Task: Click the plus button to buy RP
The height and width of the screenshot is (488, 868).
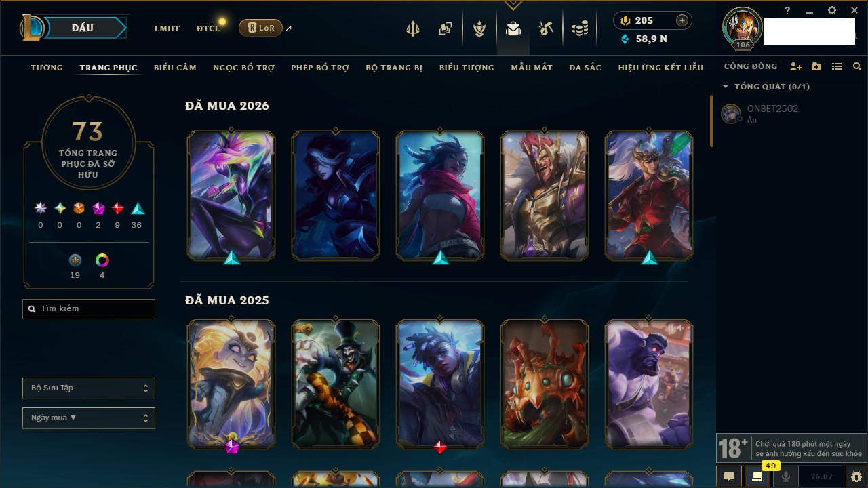Action: pos(682,21)
